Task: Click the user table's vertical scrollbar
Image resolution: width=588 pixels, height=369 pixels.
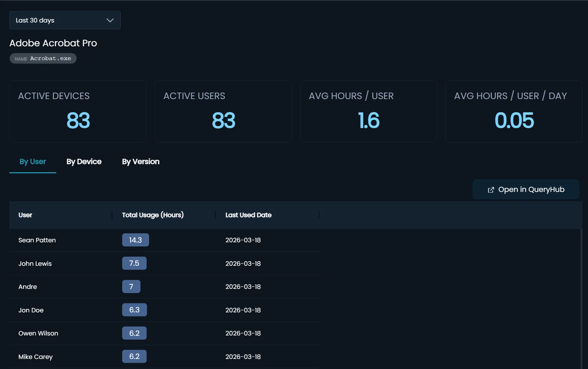Action: [581, 298]
